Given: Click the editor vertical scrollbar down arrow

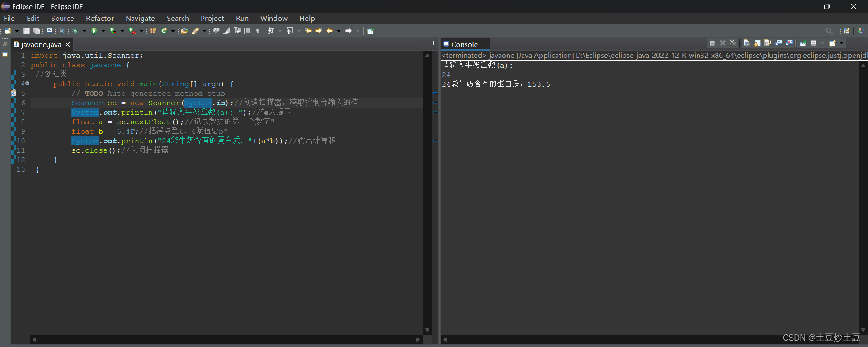Looking at the screenshot, I should tap(427, 330).
